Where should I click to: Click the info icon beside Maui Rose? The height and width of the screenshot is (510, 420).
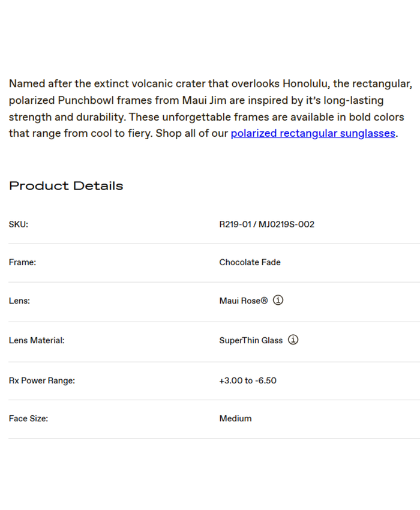pos(278,300)
